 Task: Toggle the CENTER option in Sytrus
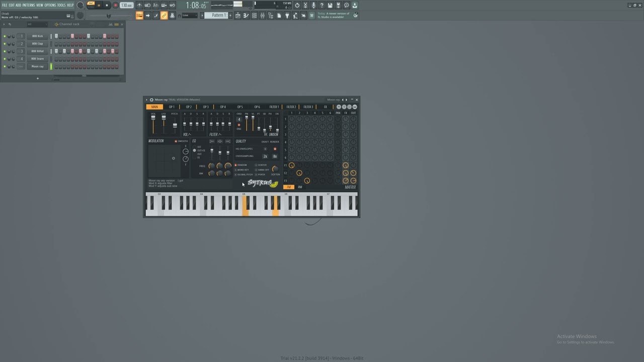256,165
